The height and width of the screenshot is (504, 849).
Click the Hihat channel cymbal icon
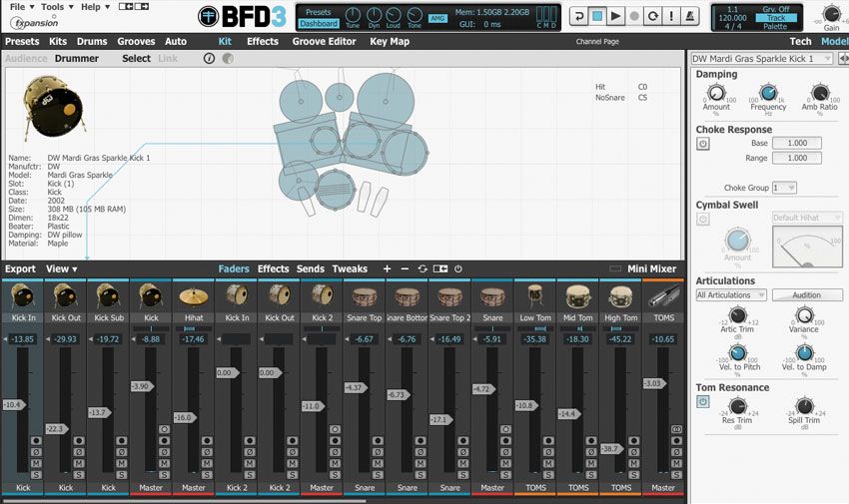point(194,295)
